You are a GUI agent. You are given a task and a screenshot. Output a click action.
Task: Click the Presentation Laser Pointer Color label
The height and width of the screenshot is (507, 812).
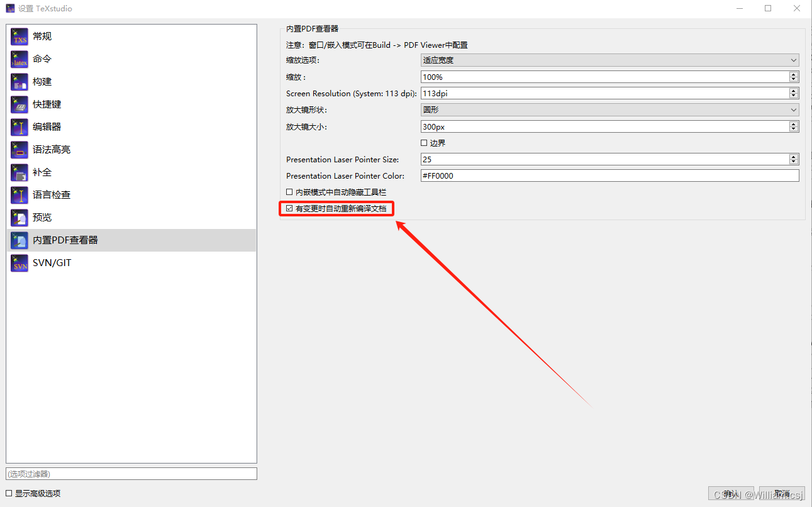click(x=345, y=176)
